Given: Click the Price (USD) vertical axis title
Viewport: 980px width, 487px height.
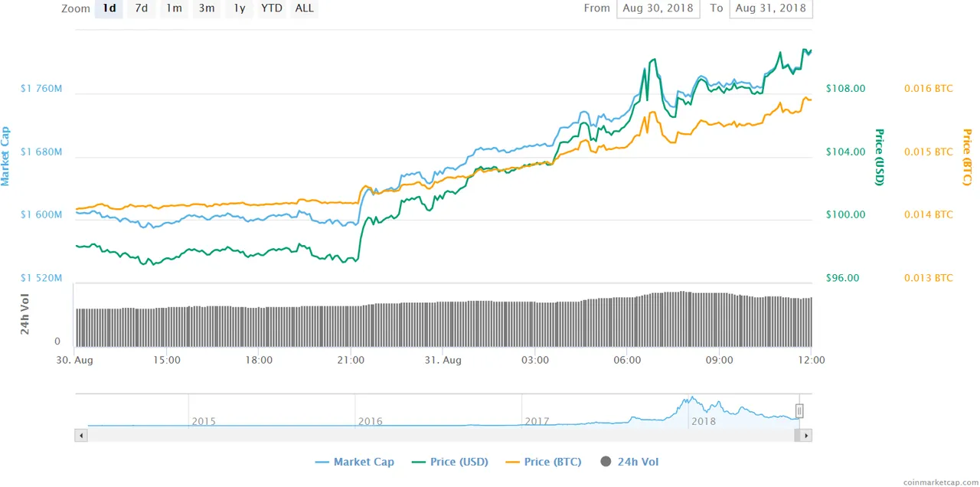Looking at the screenshot, I should tap(880, 157).
